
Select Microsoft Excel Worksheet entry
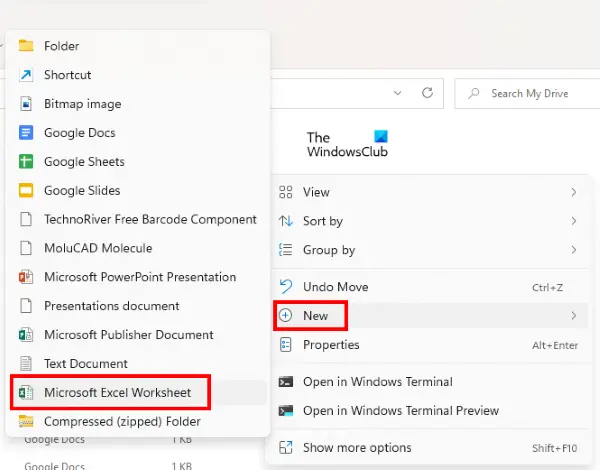pos(138,392)
